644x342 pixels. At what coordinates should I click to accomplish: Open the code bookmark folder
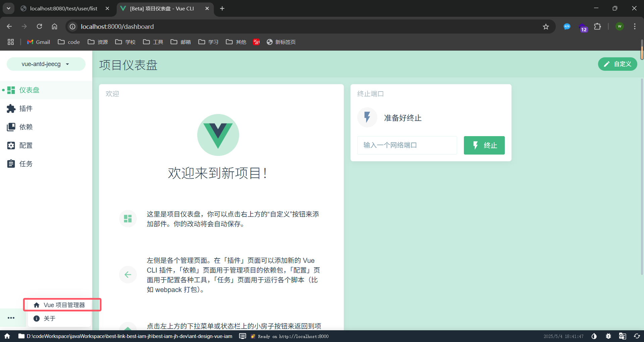pyautogui.click(x=69, y=42)
